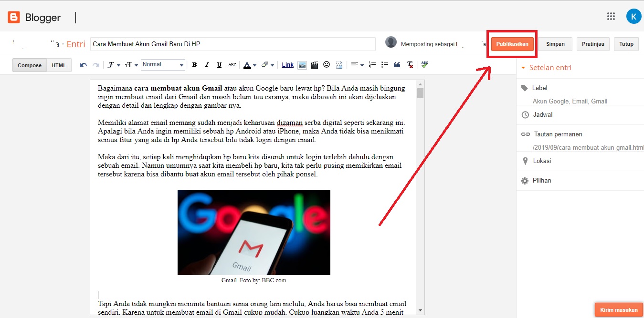Run the spell check
The image size is (644, 318).
(425, 64)
